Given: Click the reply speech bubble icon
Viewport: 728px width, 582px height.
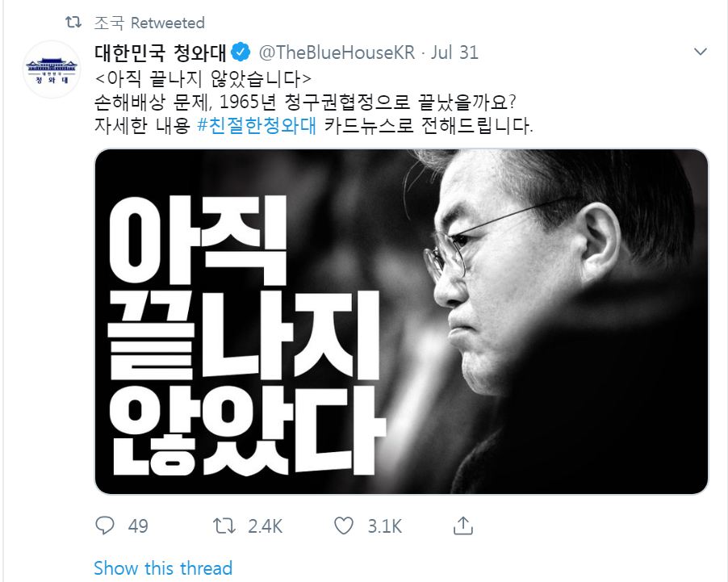Looking at the screenshot, I should [x=104, y=525].
